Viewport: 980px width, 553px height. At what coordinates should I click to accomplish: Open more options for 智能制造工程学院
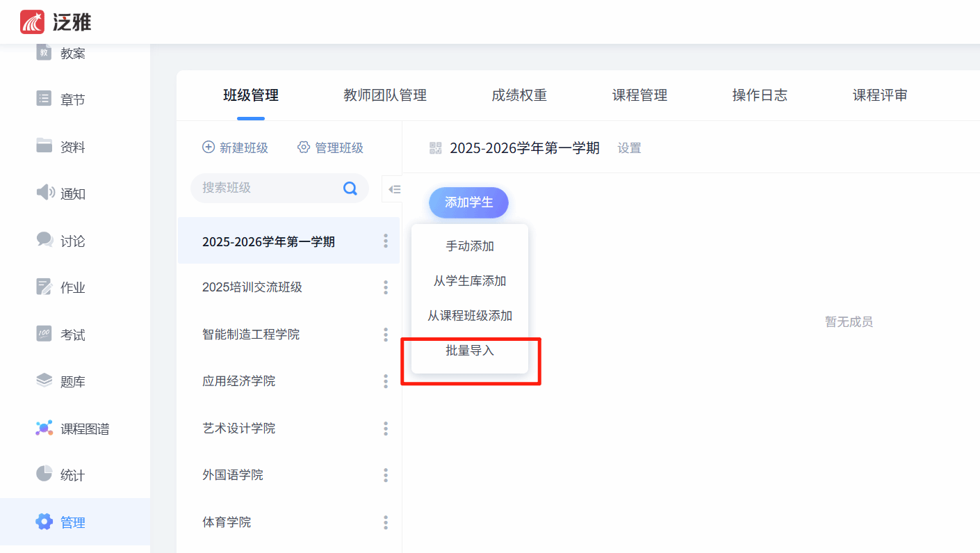pos(386,335)
